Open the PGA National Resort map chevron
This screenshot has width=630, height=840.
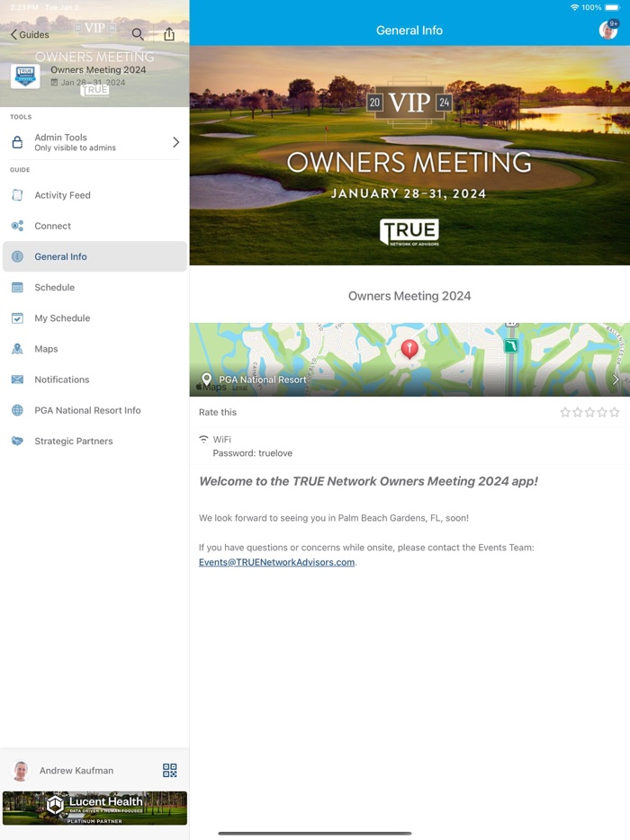(616, 380)
